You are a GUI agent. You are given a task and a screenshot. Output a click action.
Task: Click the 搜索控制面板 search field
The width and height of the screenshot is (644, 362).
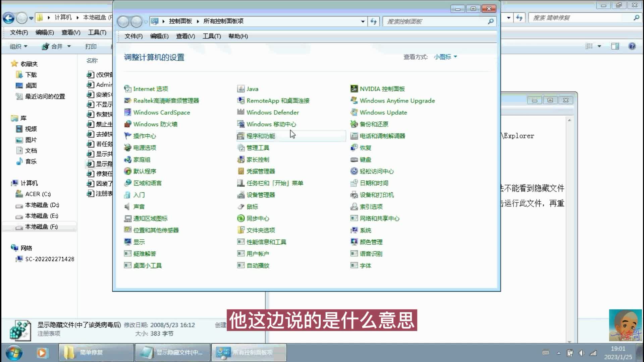tap(434, 21)
